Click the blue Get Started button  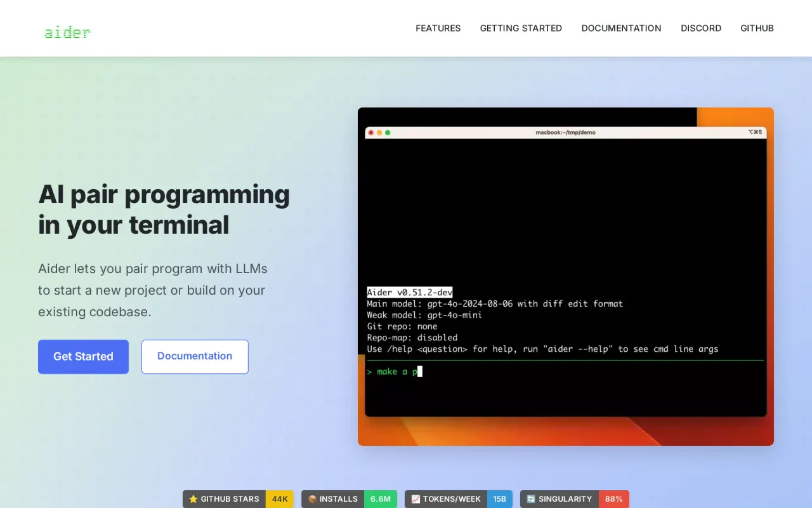83,356
